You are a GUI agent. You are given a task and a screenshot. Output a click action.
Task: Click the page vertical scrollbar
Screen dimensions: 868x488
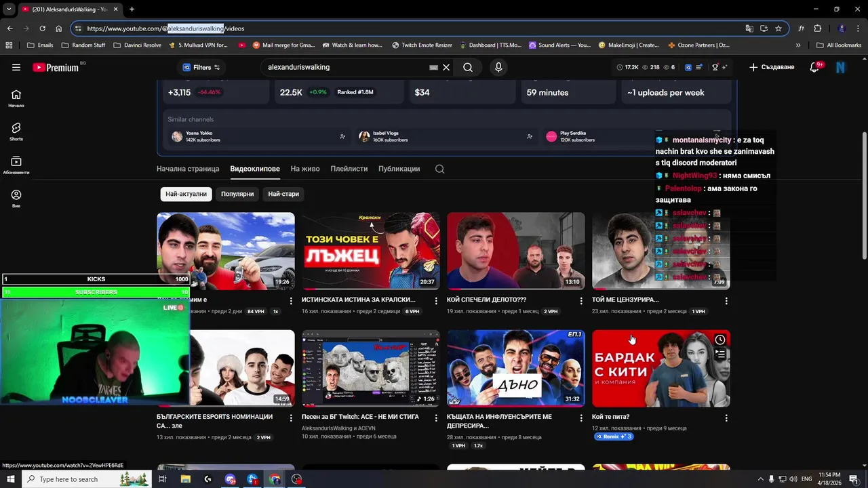click(x=864, y=195)
